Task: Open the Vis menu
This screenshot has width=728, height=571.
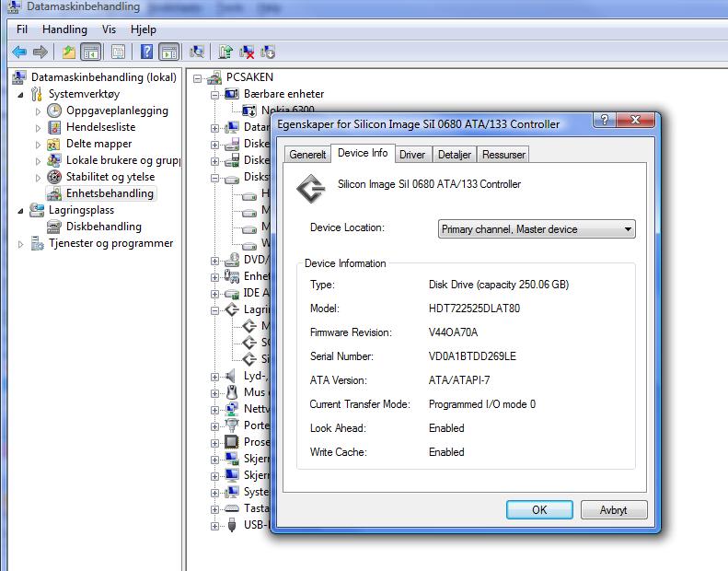Action: 109,29
